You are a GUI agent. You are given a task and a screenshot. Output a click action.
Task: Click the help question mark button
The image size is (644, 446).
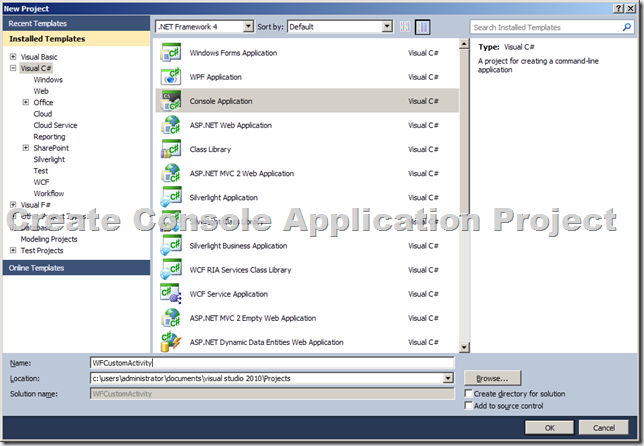[618, 8]
